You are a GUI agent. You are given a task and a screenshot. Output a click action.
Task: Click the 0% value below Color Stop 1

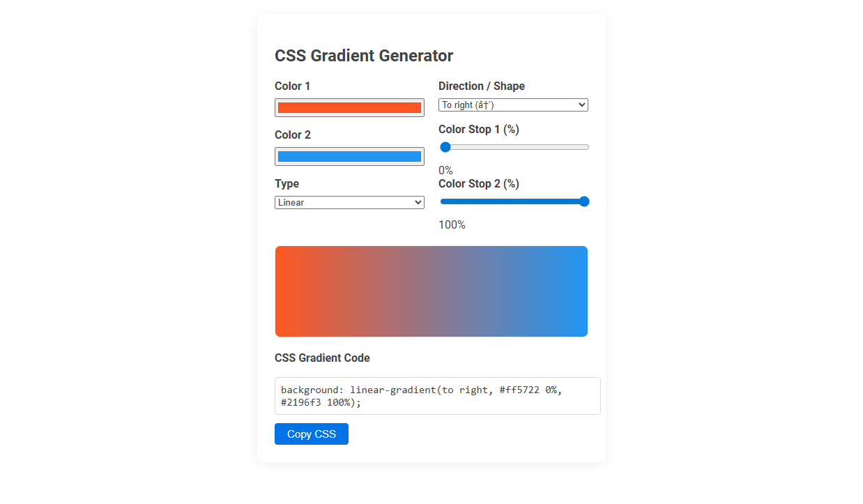[445, 169]
